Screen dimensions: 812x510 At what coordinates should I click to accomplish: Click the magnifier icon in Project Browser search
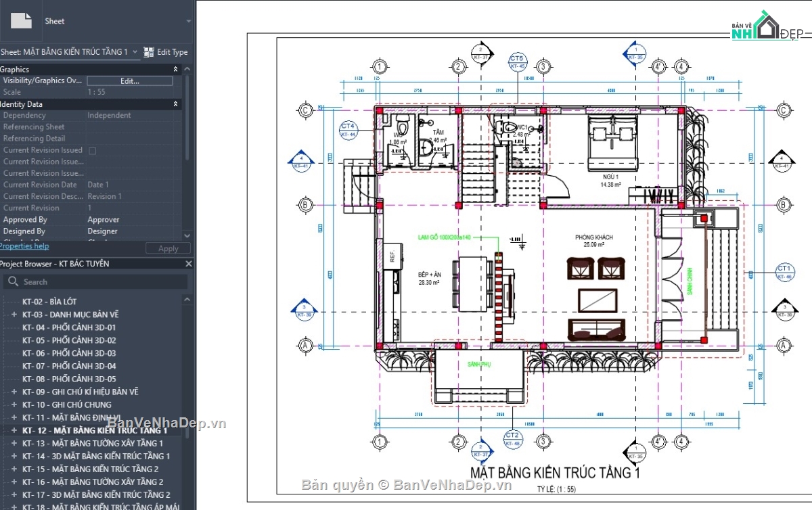[13, 281]
